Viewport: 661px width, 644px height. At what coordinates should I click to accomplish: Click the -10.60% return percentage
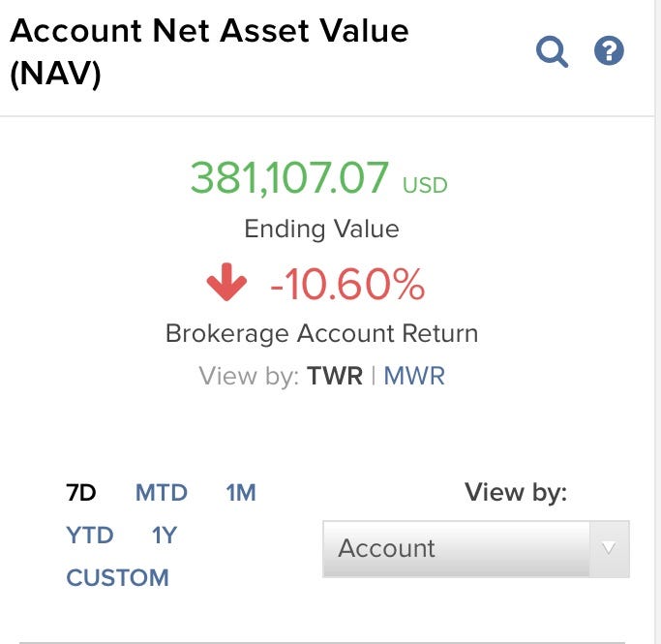pos(346,284)
